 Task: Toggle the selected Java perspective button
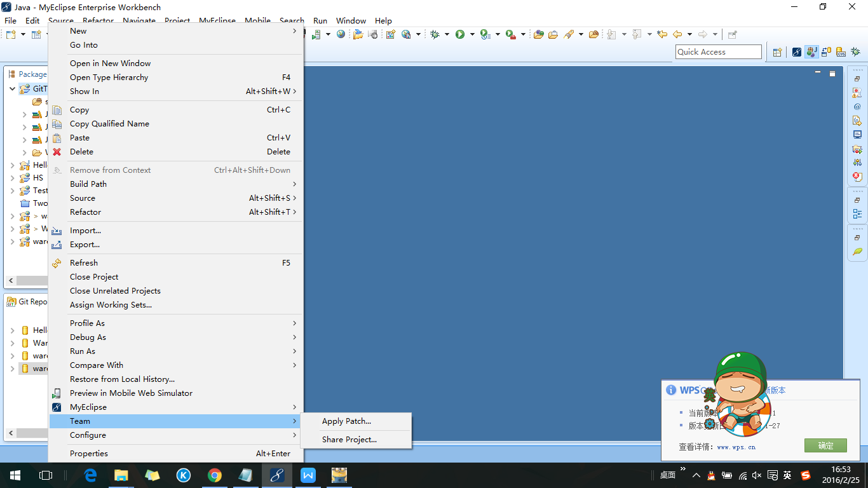pyautogui.click(x=811, y=52)
